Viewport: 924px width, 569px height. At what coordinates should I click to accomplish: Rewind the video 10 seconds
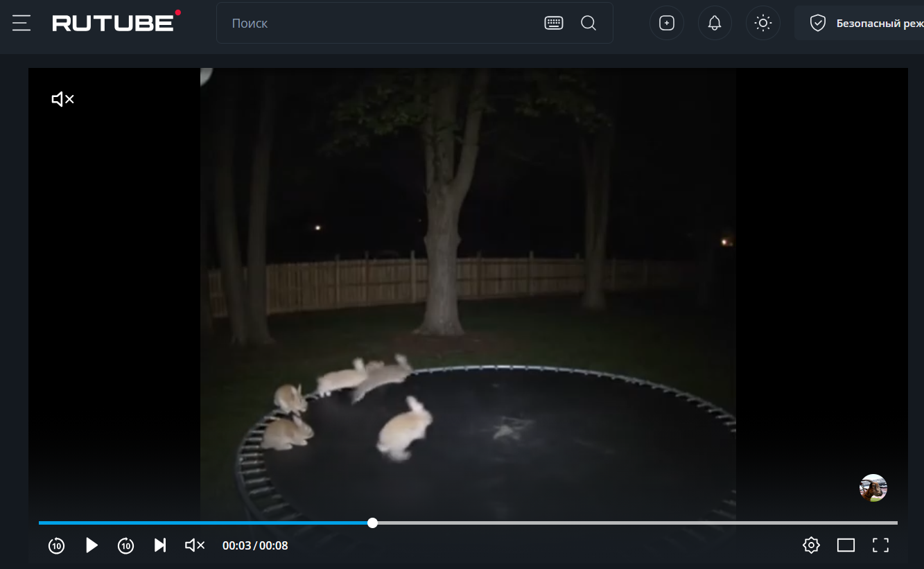click(x=57, y=545)
